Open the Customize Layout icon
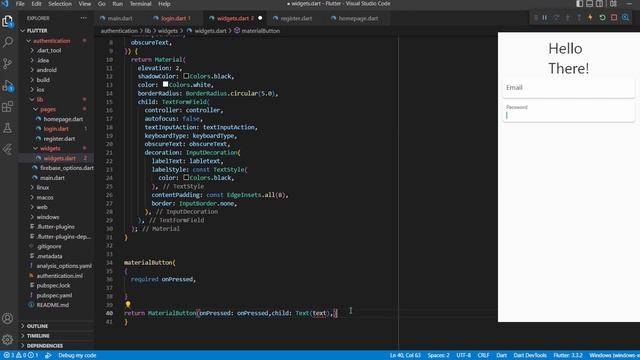Image resolution: width=640 pixels, height=360 pixels. click(x=613, y=4)
